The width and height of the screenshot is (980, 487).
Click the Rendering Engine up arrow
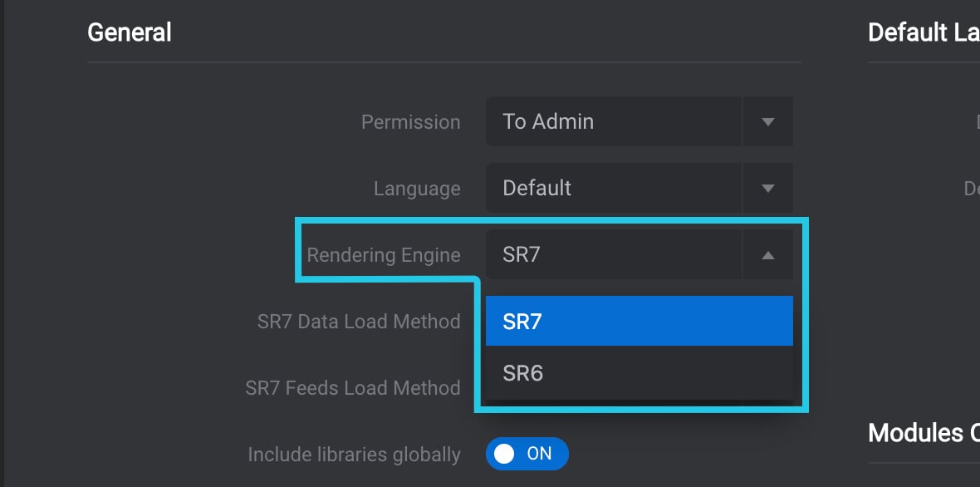click(768, 255)
